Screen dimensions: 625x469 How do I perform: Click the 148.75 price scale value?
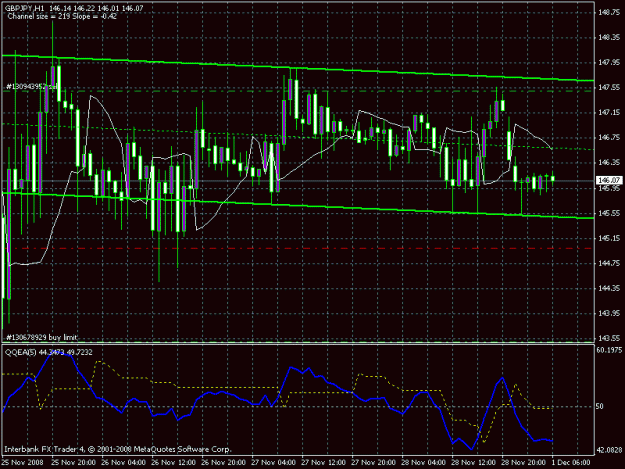coord(609,12)
